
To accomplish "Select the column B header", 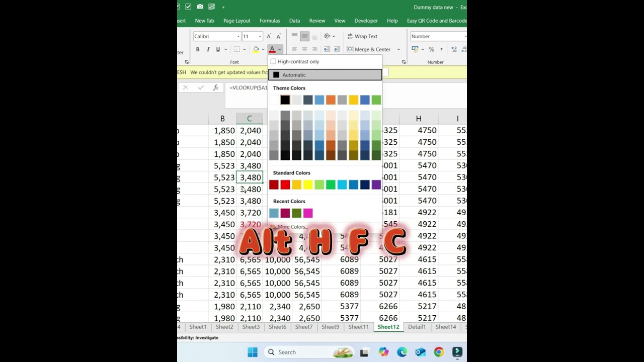I will pos(222,119).
